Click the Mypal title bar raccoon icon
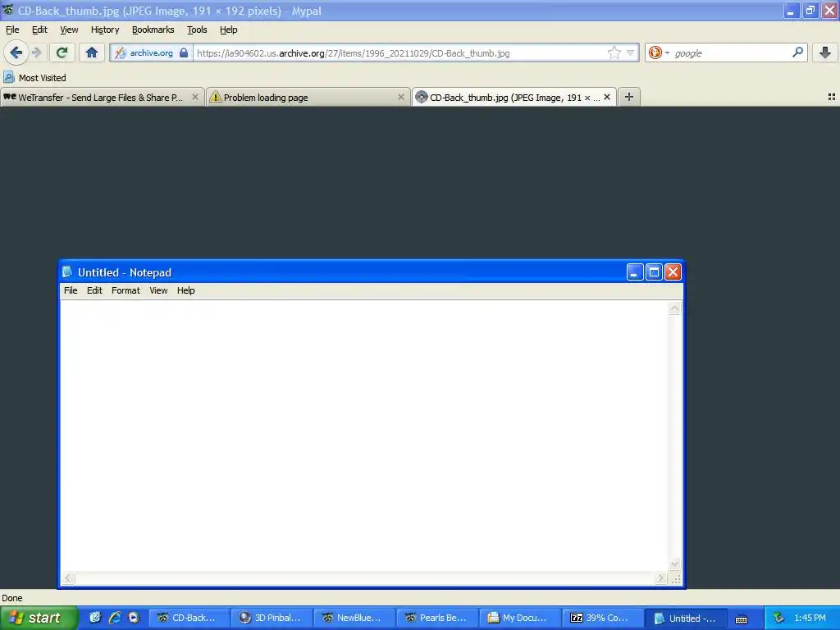This screenshot has height=630, width=840. [x=7, y=10]
